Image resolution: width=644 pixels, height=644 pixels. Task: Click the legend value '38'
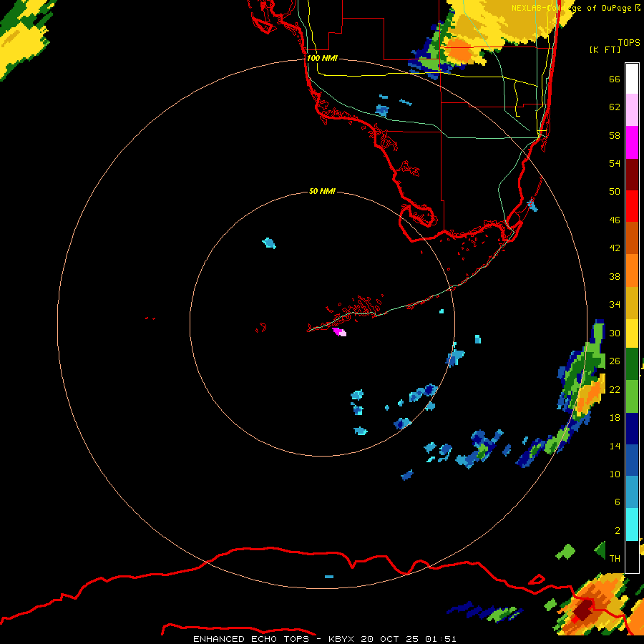point(615,276)
